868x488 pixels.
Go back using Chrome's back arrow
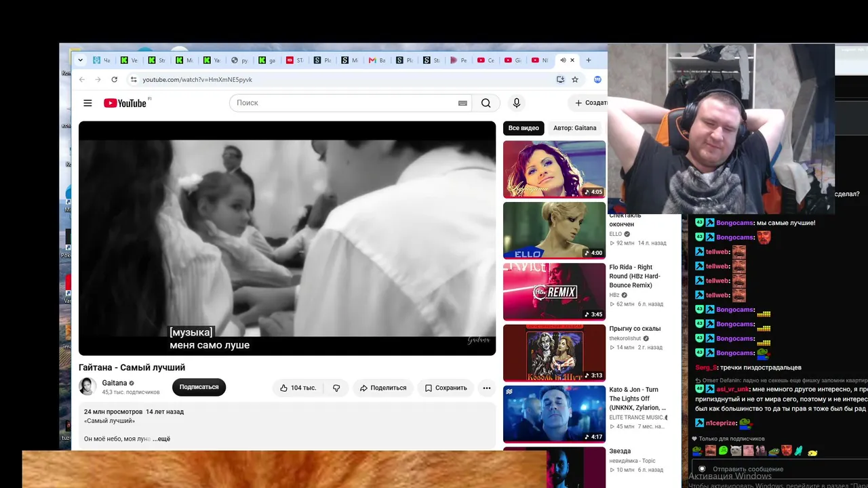(82, 79)
